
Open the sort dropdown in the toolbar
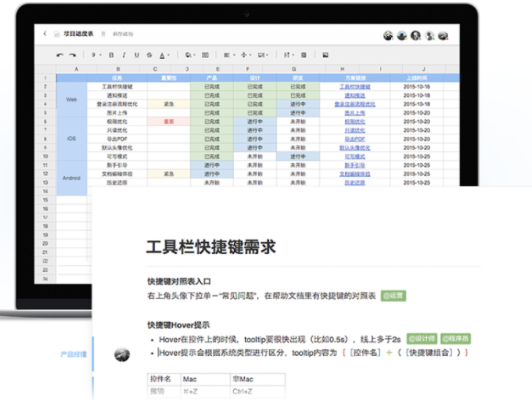pyautogui.click(x=288, y=55)
